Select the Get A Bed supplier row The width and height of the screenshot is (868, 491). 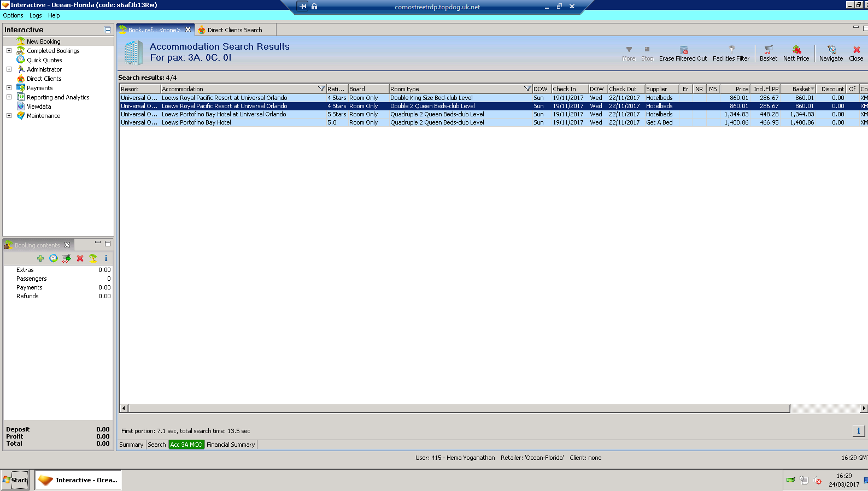pyautogui.click(x=494, y=122)
